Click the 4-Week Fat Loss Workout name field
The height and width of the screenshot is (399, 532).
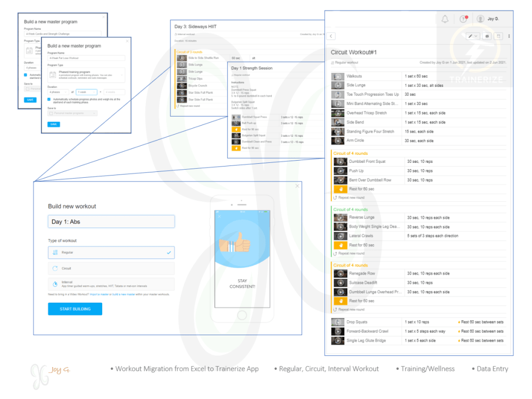[86, 58]
